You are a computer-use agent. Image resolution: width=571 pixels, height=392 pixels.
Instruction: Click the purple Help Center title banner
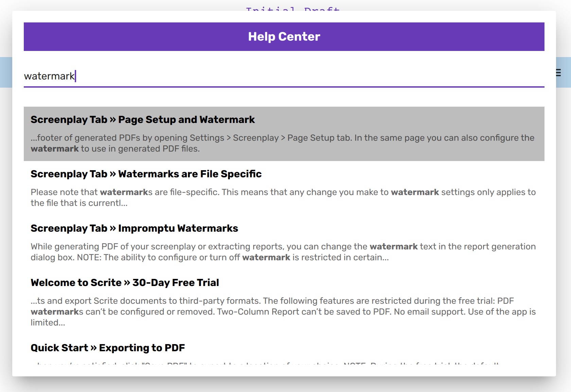click(284, 37)
